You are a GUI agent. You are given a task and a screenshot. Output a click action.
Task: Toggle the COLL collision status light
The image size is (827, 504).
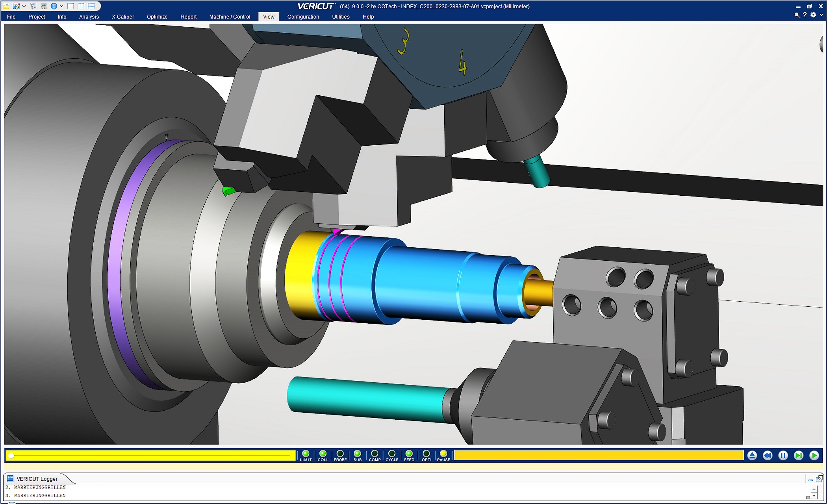(x=323, y=454)
